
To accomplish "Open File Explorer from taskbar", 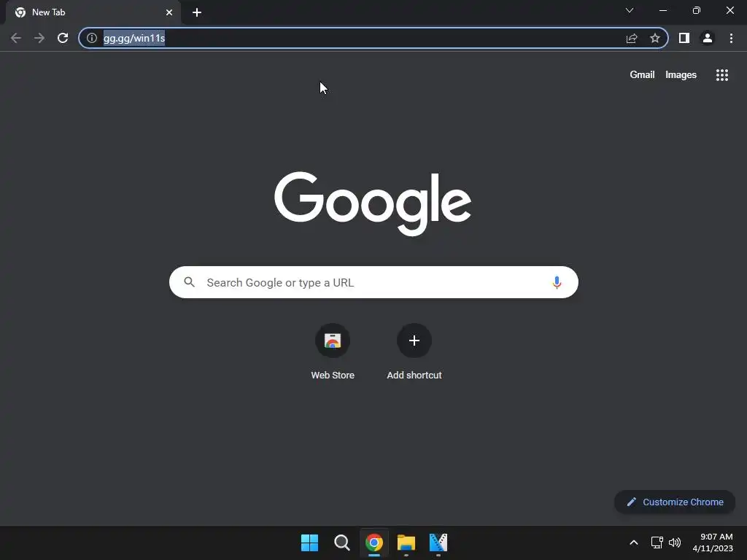I will 406,542.
